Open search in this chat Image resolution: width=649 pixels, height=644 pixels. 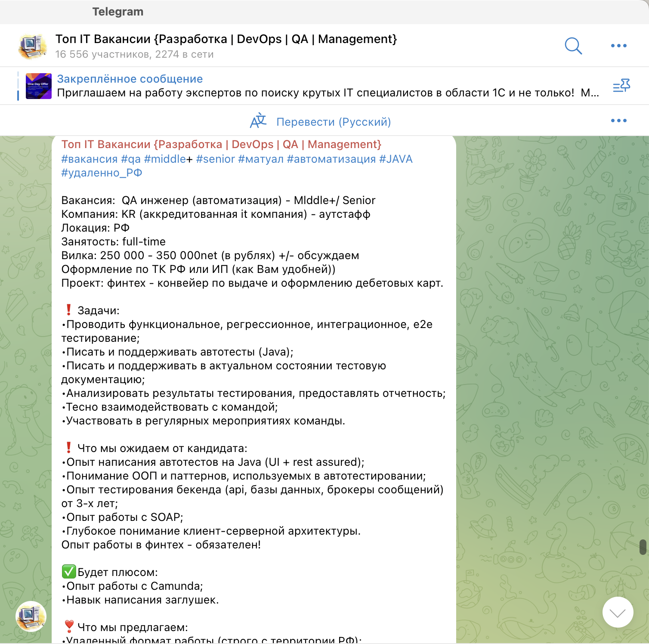coord(573,46)
